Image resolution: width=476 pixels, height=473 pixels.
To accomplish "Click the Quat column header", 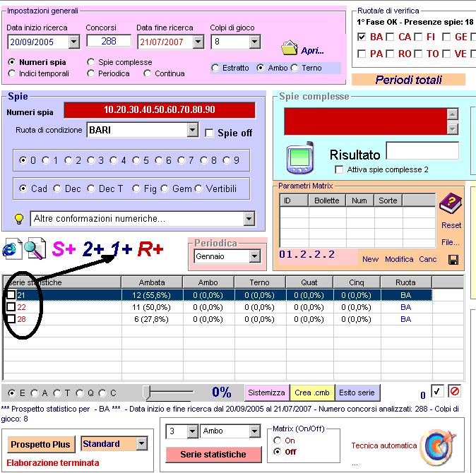I will coord(309,282).
